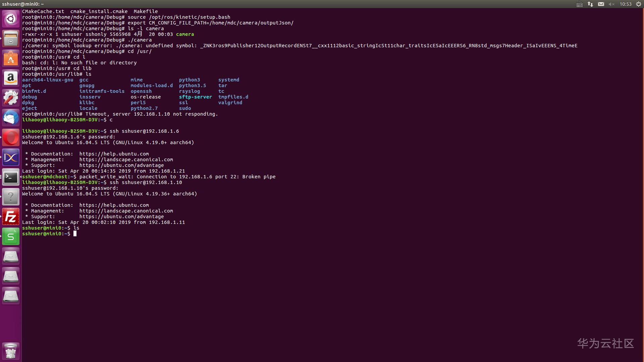Open the network connections indicator menu
The image size is (644, 362).
click(x=590, y=4)
